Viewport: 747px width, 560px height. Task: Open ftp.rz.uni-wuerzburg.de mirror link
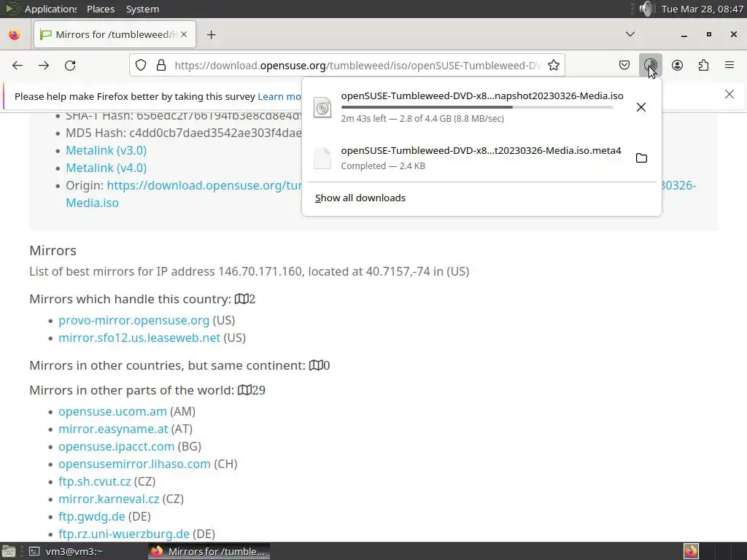click(x=124, y=534)
